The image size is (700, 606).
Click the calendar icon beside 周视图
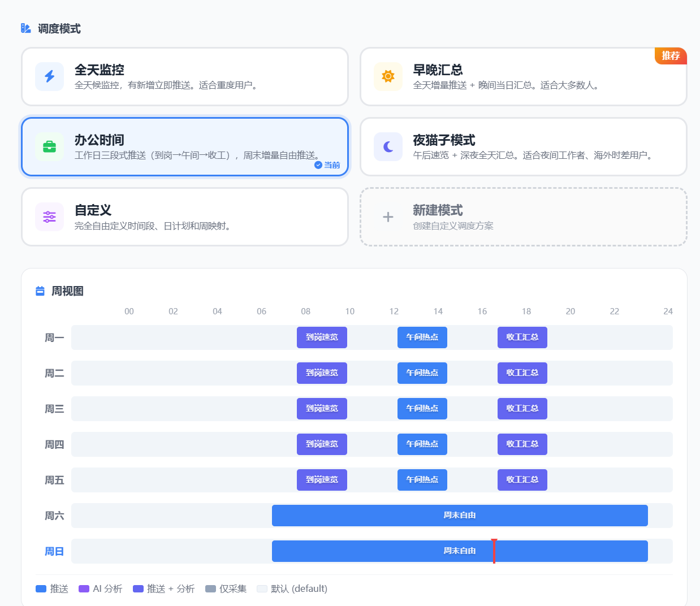(40, 291)
